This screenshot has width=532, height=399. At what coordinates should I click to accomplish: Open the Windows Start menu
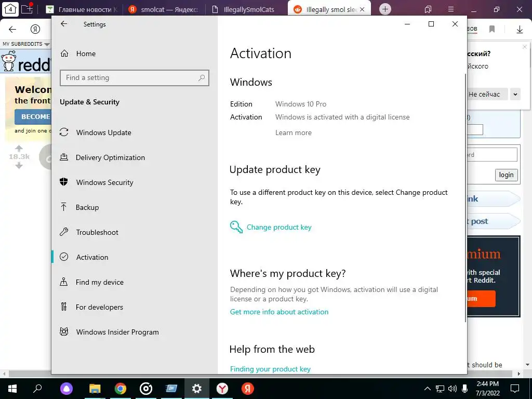12,389
